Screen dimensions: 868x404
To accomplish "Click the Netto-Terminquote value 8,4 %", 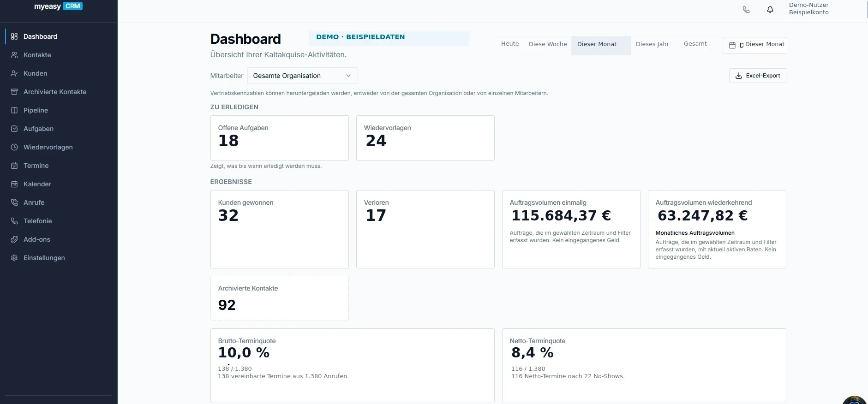I will (533, 353).
